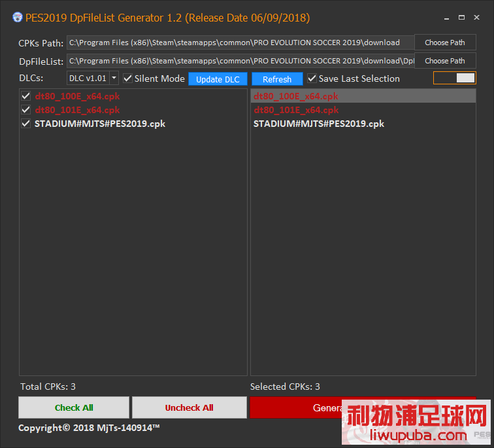
Task: Uncheck dt80_100E_x64.cpk in left list
Action: (26, 96)
